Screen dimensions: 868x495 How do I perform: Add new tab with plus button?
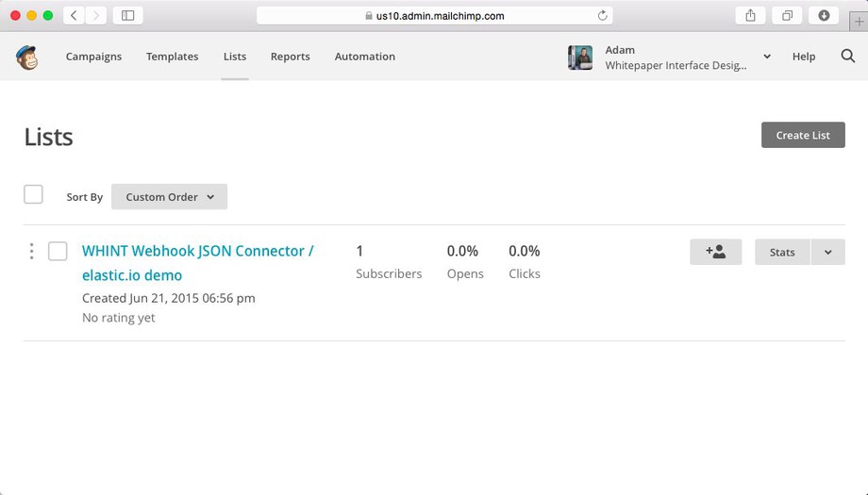point(859,22)
